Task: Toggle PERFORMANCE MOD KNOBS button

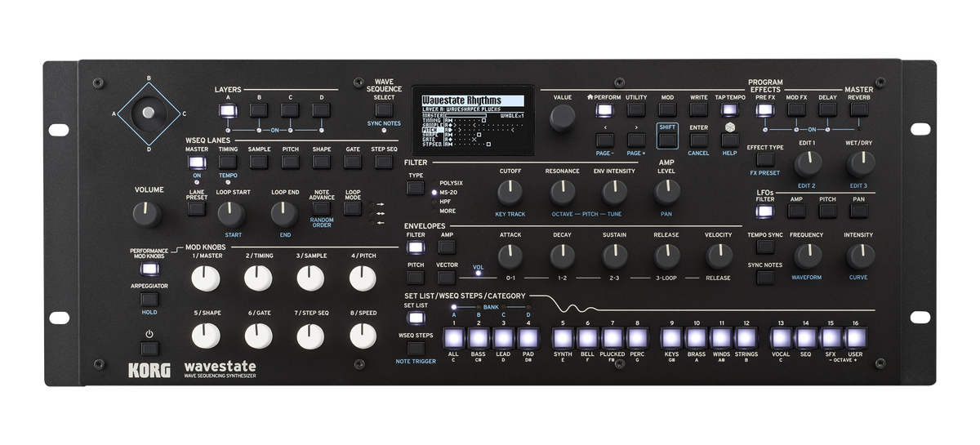Action: [x=148, y=269]
